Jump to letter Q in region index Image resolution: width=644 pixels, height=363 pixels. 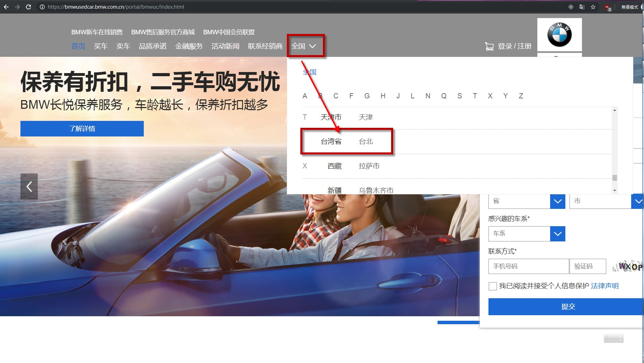pos(444,96)
